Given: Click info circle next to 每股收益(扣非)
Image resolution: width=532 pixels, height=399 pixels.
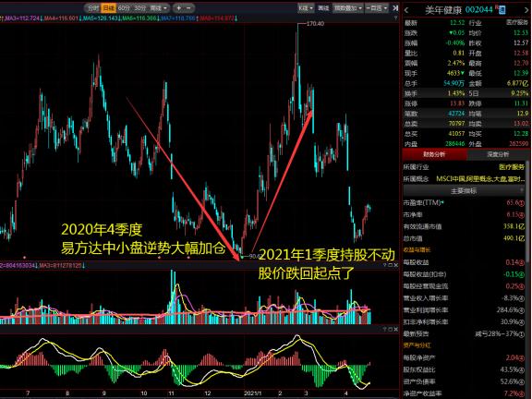Looking at the screenshot, I should (x=522, y=274).
